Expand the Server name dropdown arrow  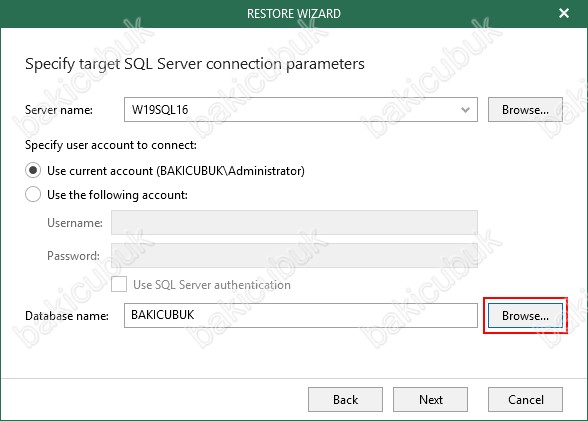click(x=465, y=110)
